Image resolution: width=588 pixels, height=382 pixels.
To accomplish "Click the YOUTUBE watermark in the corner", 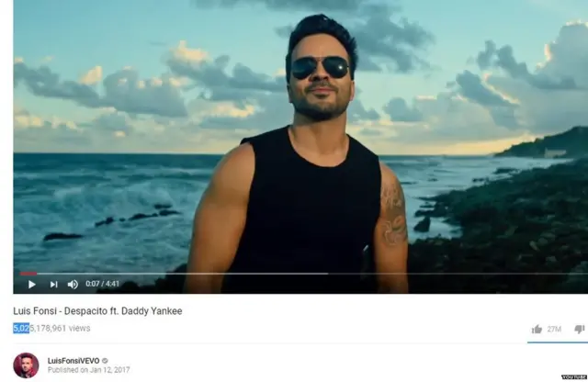I will coord(574,377).
